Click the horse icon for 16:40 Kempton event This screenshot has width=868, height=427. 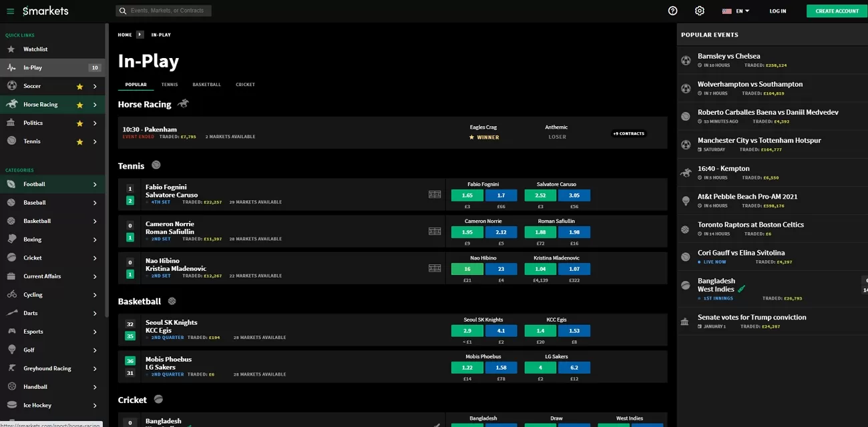(x=686, y=172)
